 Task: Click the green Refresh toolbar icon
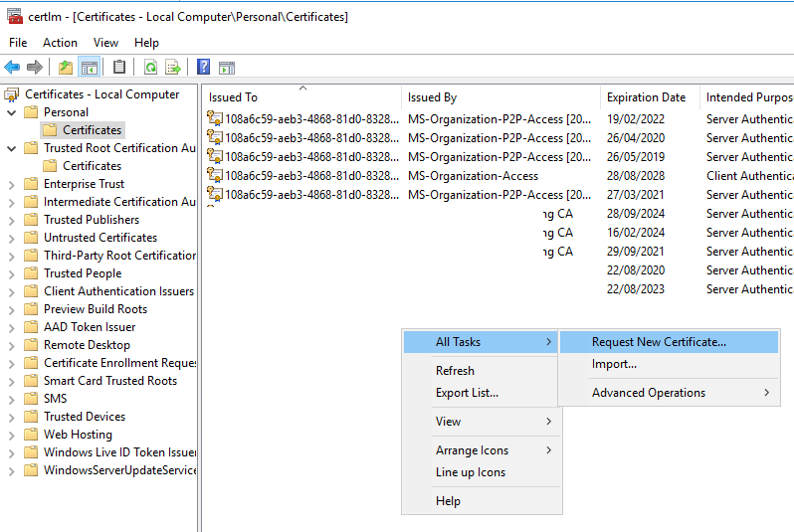point(150,67)
